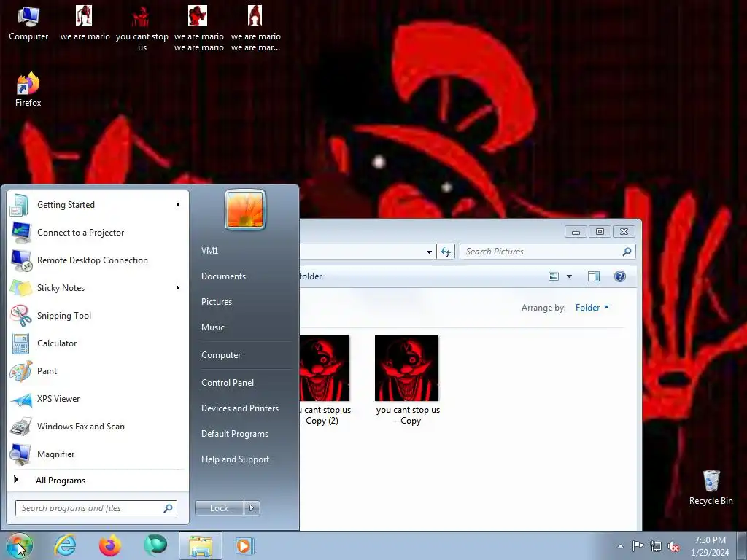
Task: Select 'you cant stop us - Copy (2)' thumbnail
Action: click(x=325, y=381)
